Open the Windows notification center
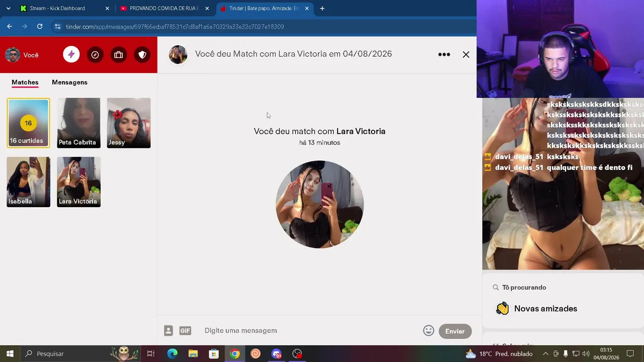644x362 pixels. 630,353
